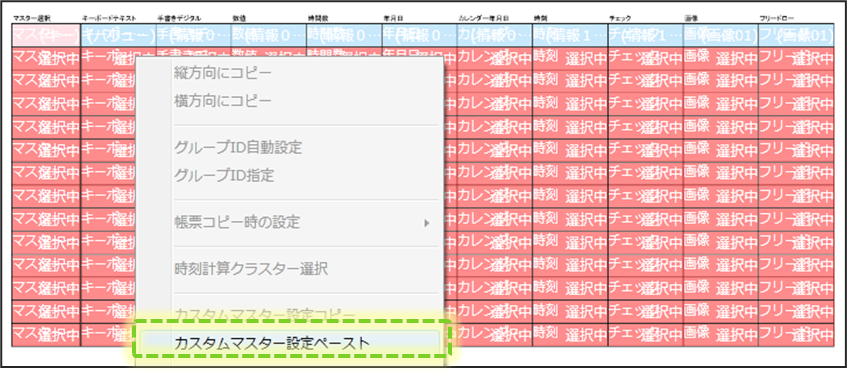Screen dimensions: 847x375
Task: Select the first blue マスター選択 cluster cell
Action: (46, 36)
